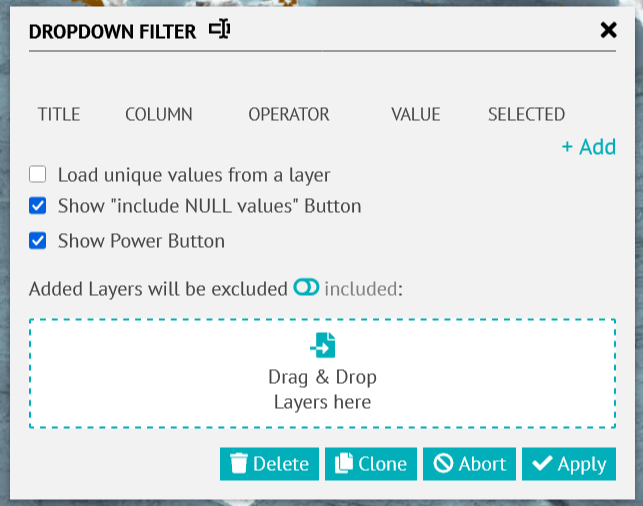The width and height of the screenshot is (643, 506).
Task: Click the COLUMN header label
Action: 159,114
